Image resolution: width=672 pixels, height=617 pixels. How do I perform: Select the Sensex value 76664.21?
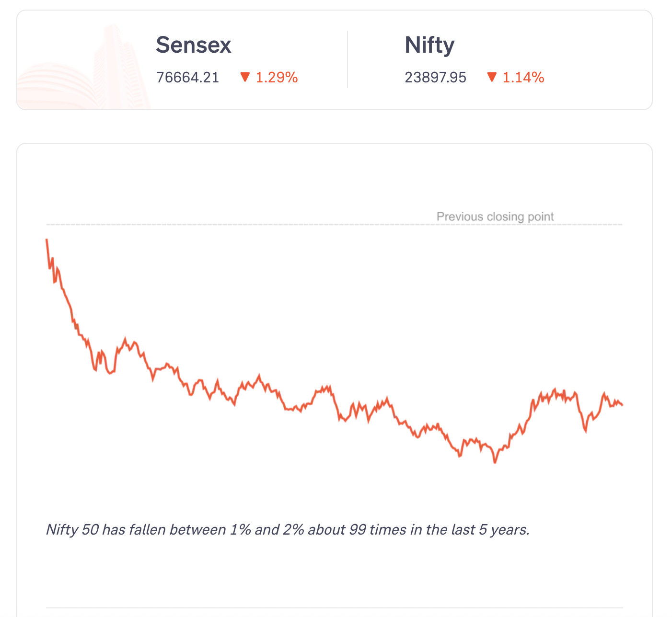pyautogui.click(x=187, y=78)
